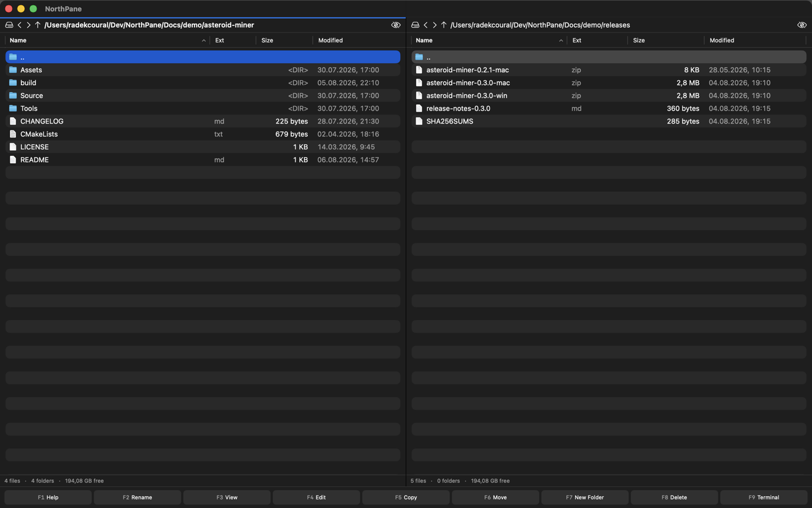Click the build folder icon
The width and height of the screenshot is (812, 508).
point(13,82)
